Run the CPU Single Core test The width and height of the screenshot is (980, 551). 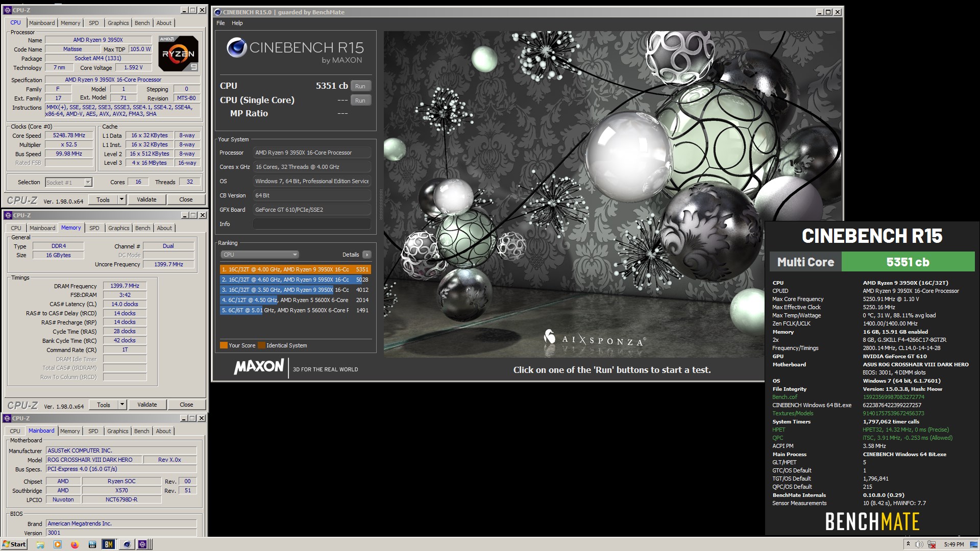click(360, 101)
